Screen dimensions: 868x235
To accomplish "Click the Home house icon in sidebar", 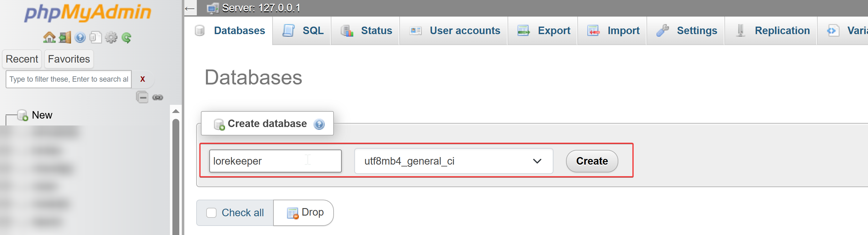I will coord(49,38).
